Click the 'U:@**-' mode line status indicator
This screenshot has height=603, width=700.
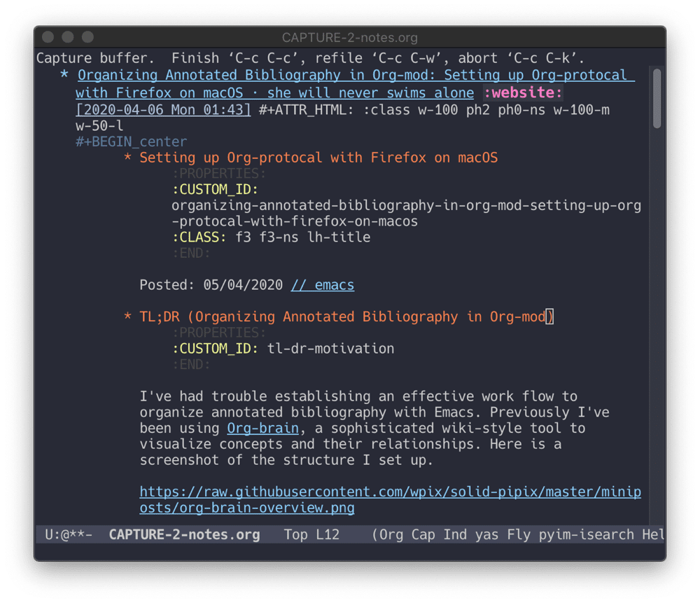click(x=69, y=534)
